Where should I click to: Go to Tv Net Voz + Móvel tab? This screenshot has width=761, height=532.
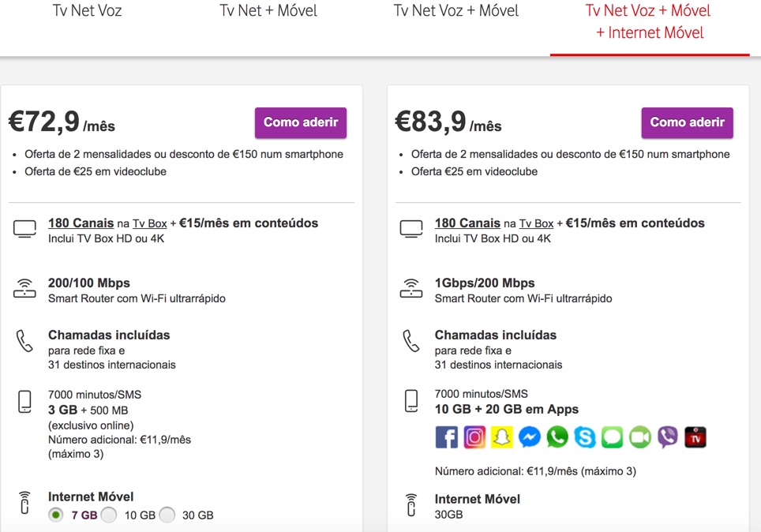(x=456, y=11)
